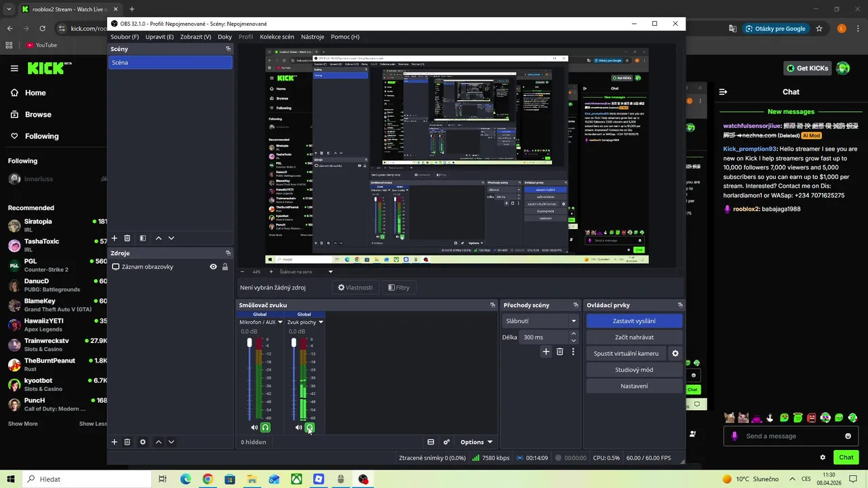
Task: Open Vlastnosti of selected source
Action: click(x=355, y=287)
